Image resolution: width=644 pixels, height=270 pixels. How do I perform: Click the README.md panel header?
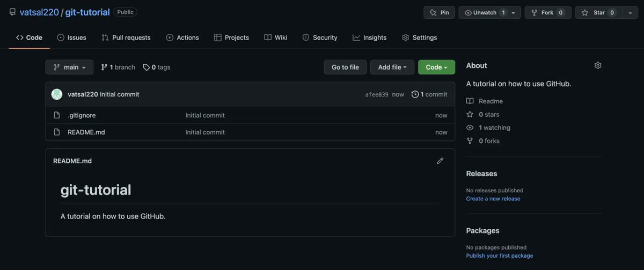tap(72, 161)
